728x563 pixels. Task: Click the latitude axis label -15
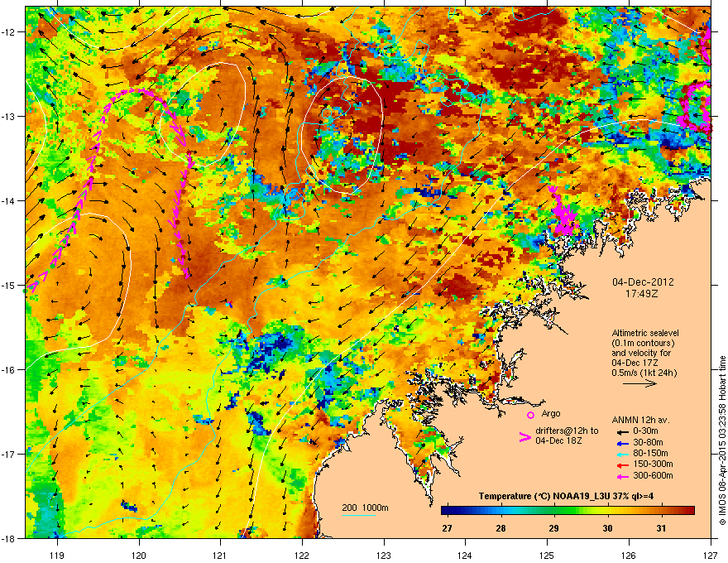coord(8,285)
